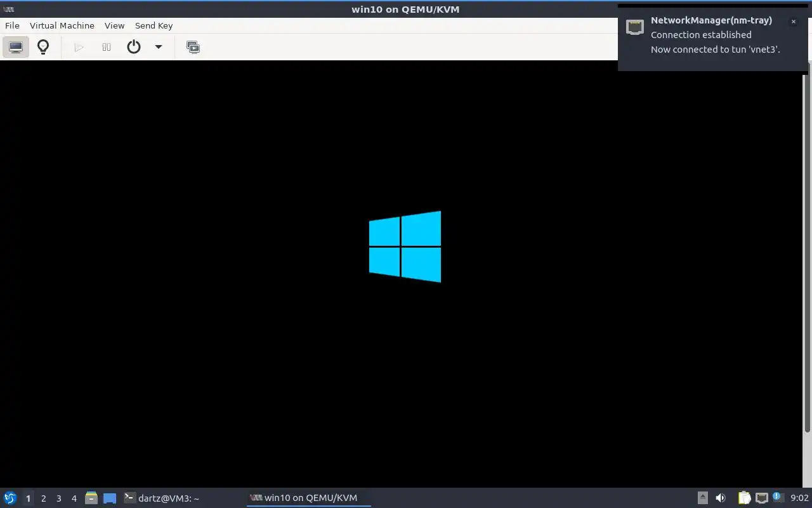Click "Now connected to tun 'vnet3'" text
The width and height of the screenshot is (812, 508).
715,50
